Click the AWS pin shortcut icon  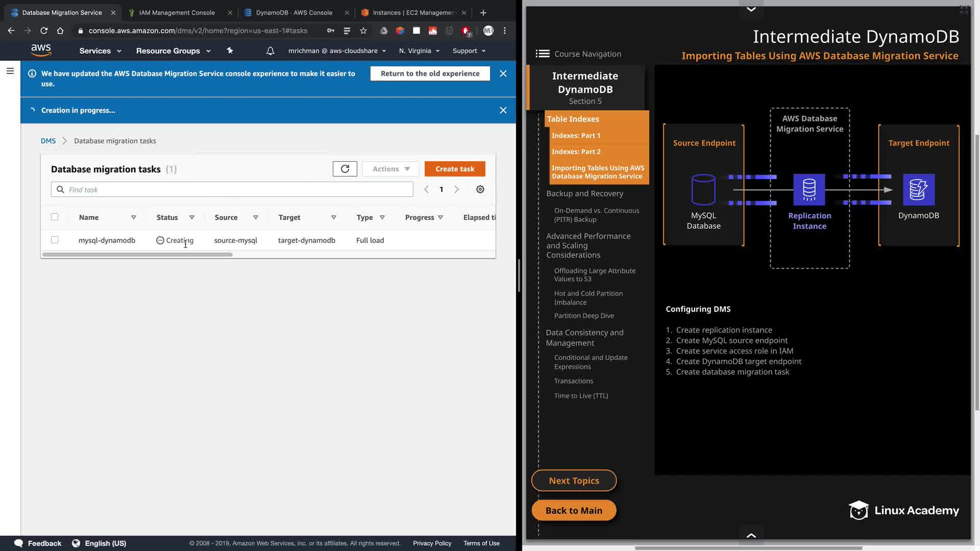click(x=230, y=51)
